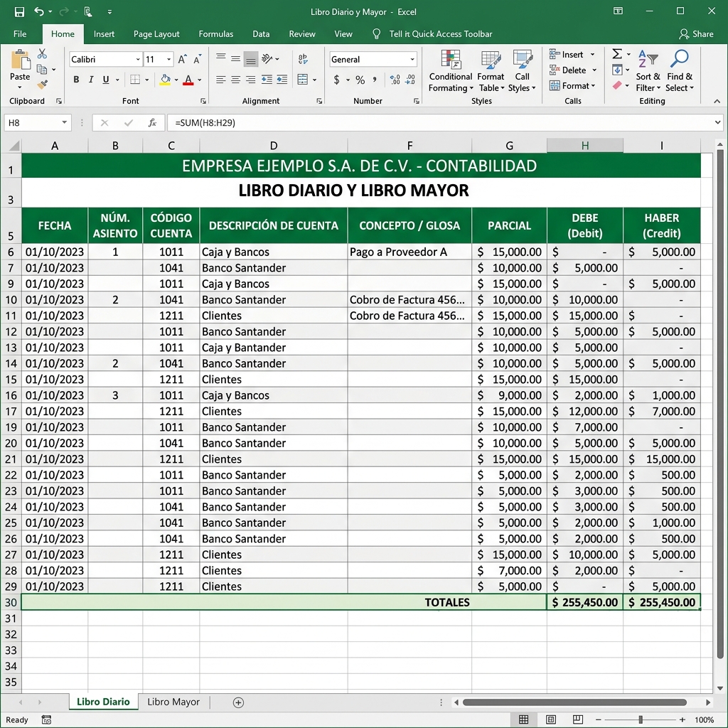This screenshot has height=728, width=728.
Task: Click the Decrease Indent icon
Action: [x=267, y=80]
